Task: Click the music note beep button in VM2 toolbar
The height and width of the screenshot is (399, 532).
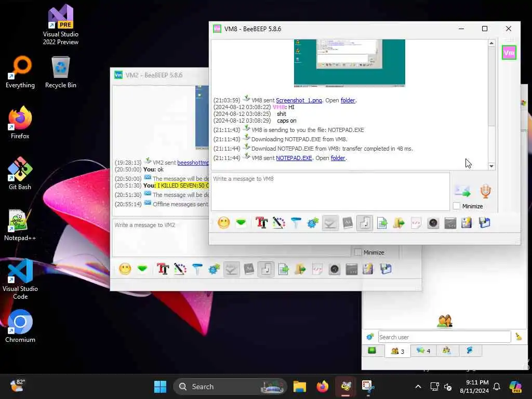Action: pyautogui.click(x=266, y=269)
